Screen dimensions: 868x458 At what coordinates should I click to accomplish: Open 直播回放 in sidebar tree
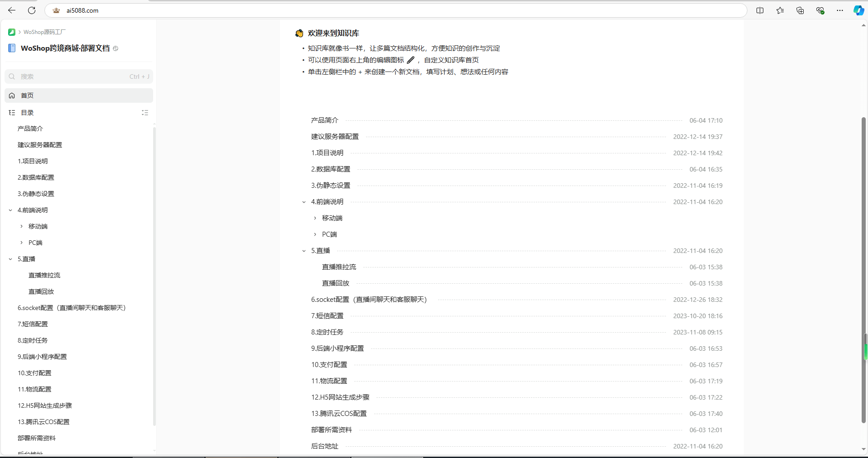click(41, 291)
